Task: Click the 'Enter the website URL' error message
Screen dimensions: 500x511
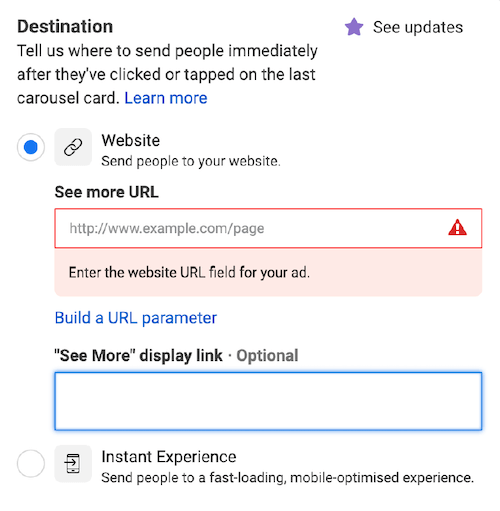Action: click(x=189, y=272)
